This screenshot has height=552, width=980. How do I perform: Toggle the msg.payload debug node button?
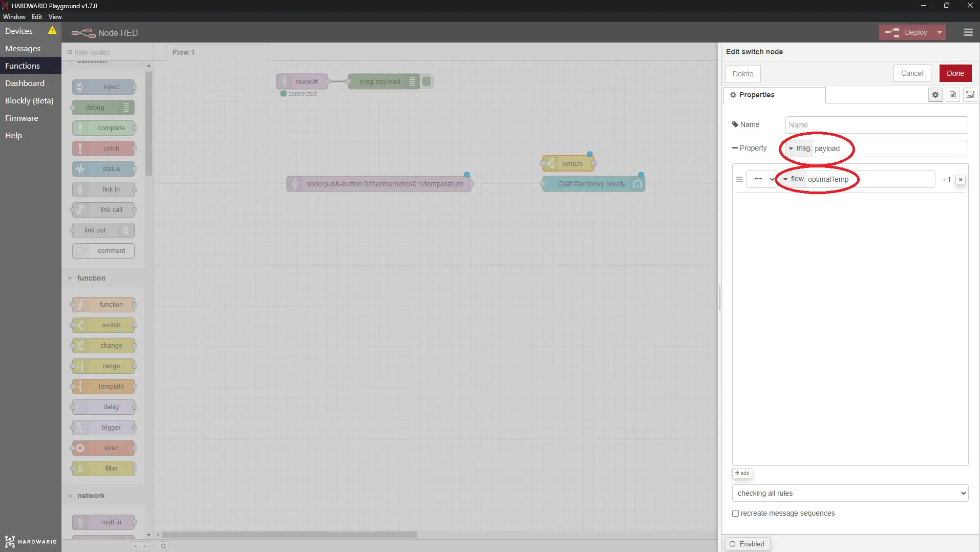[x=427, y=81]
